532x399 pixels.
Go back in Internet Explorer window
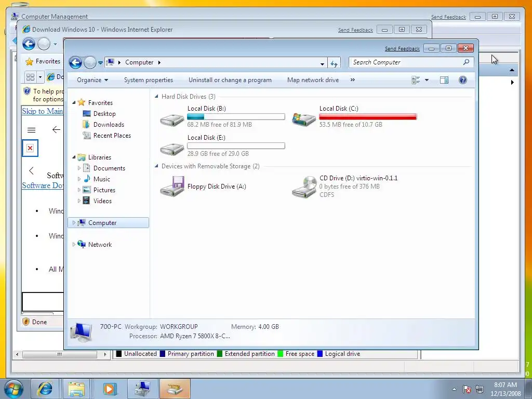(29, 44)
